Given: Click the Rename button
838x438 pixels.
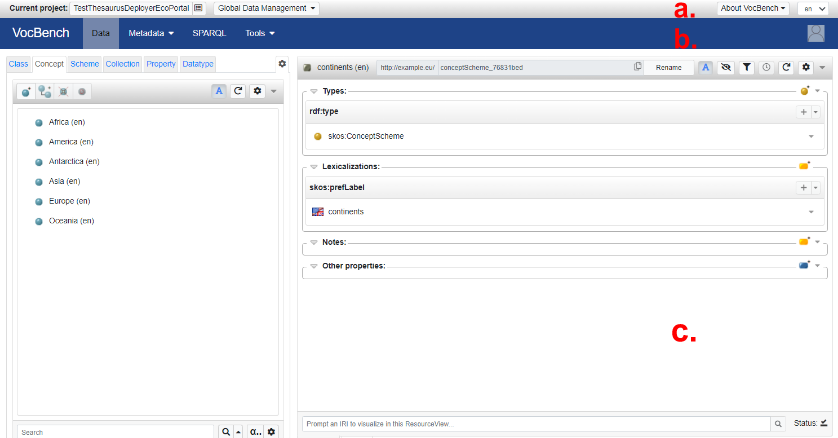Looking at the screenshot, I should pyautogui.click(x=669, y=67).
